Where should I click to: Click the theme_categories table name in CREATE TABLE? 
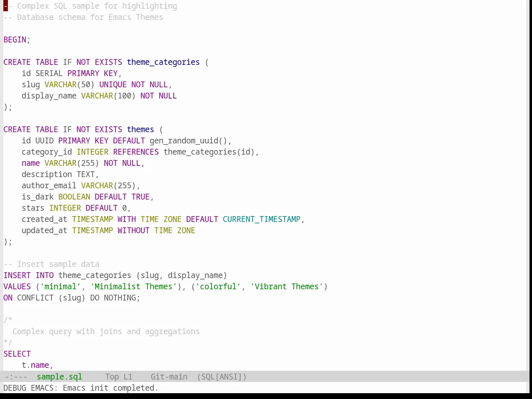coord(163,62)
